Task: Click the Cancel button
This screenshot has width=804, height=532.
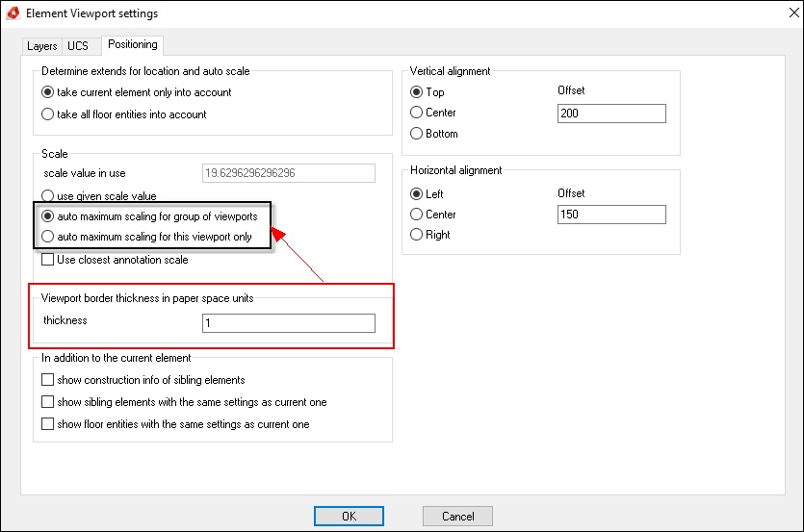Action: [457, 516]
